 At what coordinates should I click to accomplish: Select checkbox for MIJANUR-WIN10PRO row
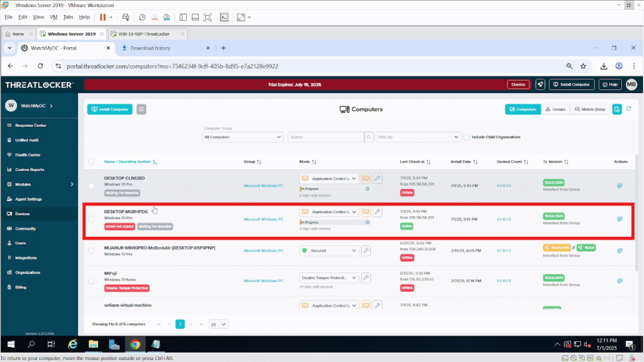91,251
